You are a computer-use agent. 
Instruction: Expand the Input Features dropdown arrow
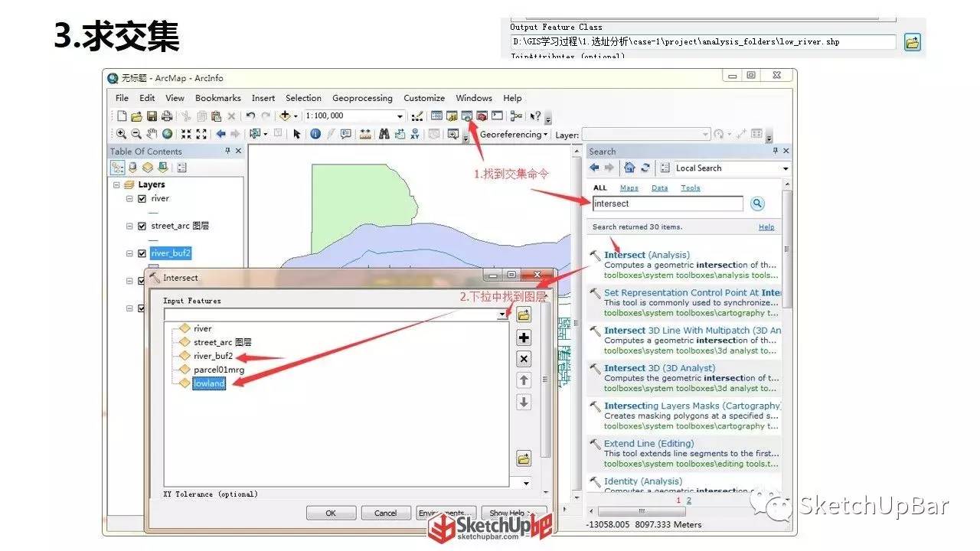coord(502,315)
